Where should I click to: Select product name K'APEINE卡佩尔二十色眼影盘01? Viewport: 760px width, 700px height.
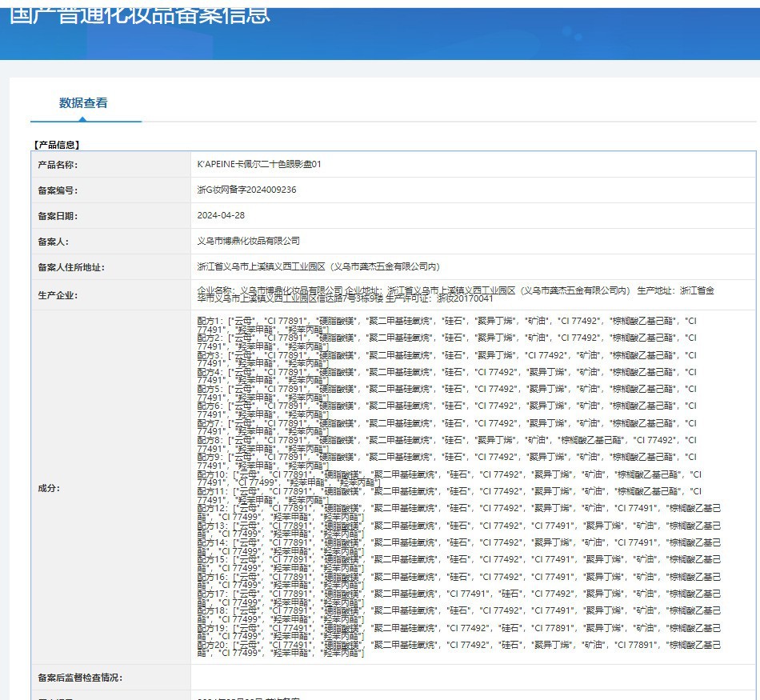(259, 164)
